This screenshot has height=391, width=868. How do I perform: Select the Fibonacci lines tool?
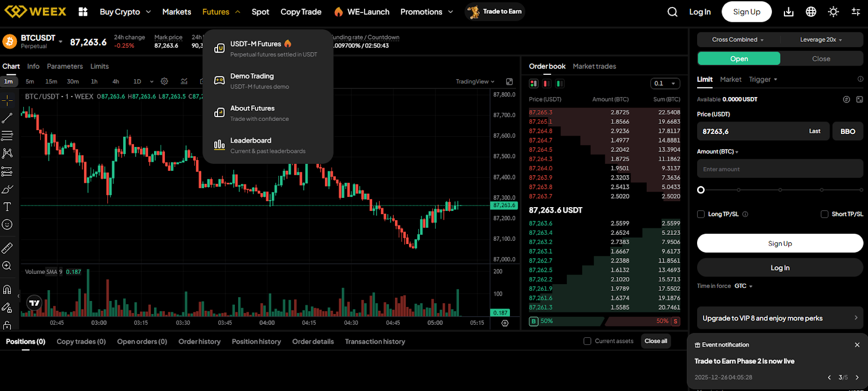7,136
